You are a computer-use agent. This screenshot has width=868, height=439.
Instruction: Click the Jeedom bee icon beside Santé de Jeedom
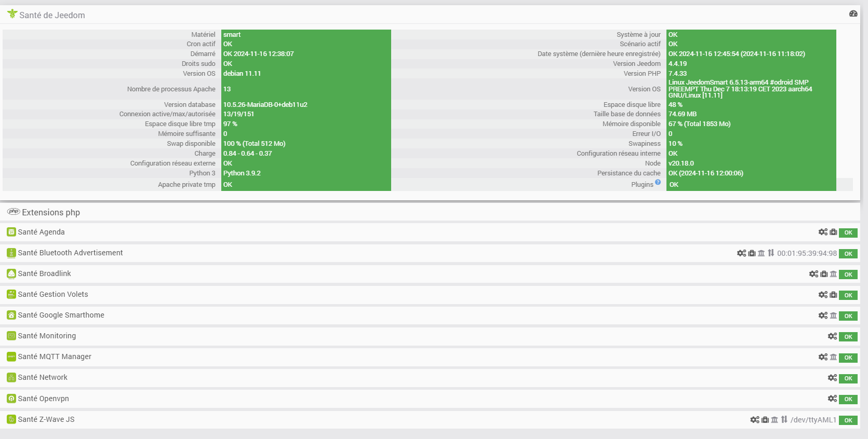click(12, 14)
